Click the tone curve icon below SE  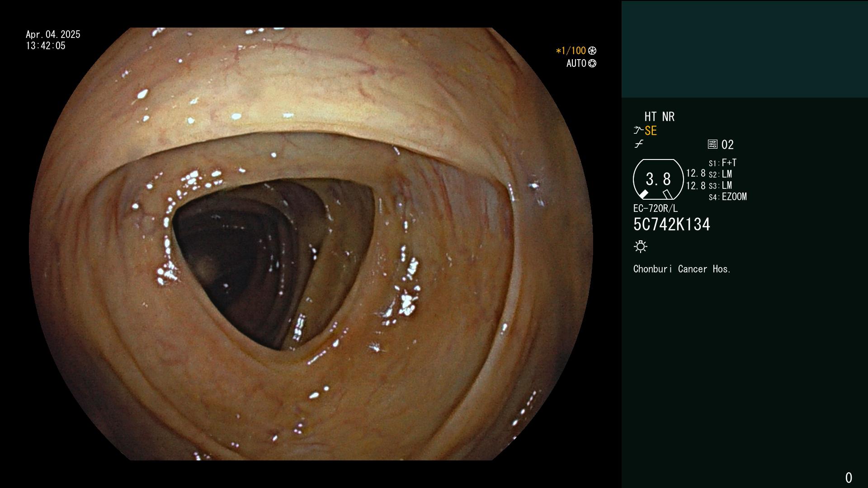(639, 144)
